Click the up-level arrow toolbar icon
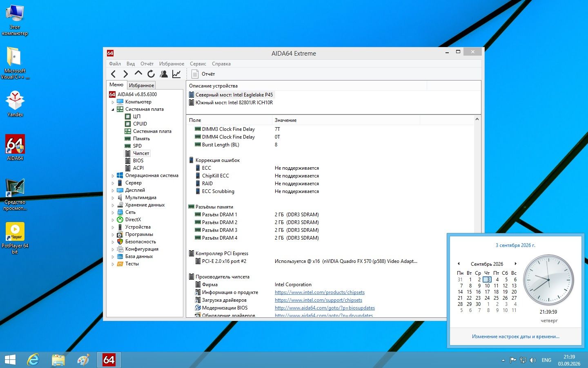The height and width of the screenshot is (368, 588). point(138,74)
